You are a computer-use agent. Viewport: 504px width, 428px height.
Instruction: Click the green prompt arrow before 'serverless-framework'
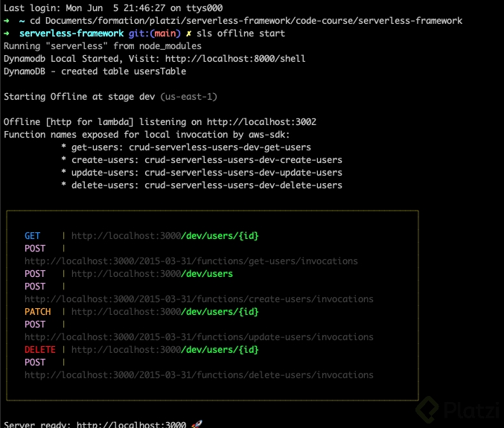[x=7, y=33]
